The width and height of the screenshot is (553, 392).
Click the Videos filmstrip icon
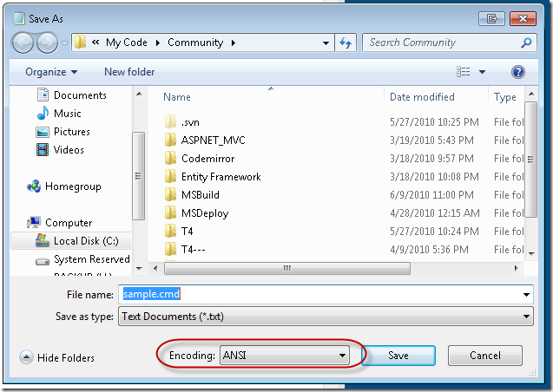tap(43, 150)
